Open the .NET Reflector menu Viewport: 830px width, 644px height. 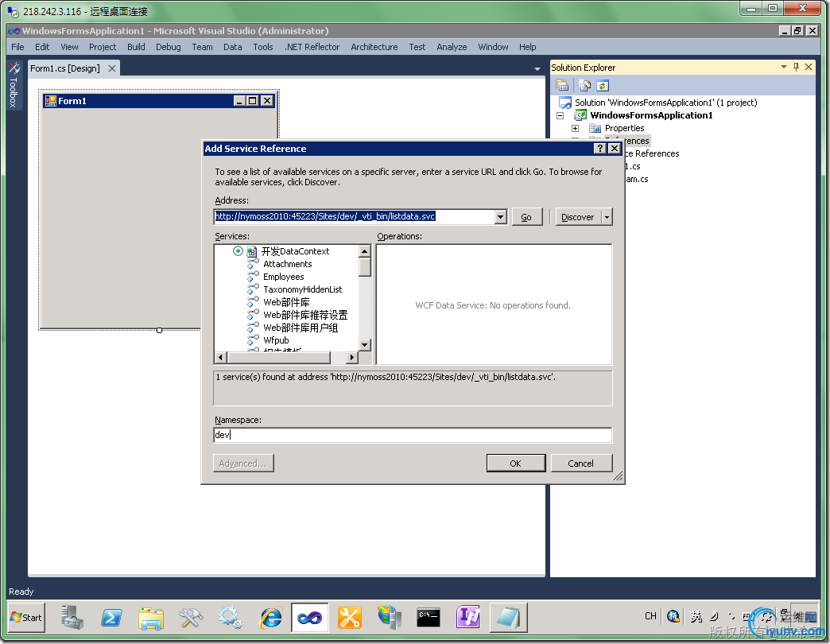click(x=312, y=47)
